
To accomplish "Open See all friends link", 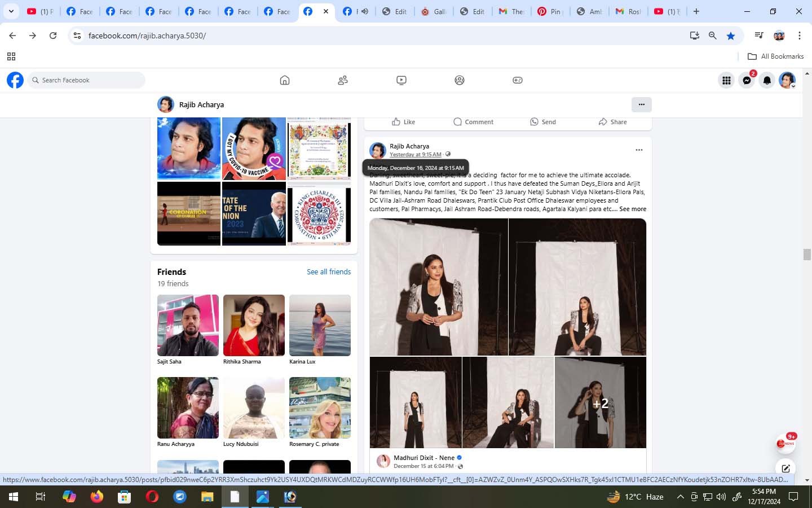I will [329, 272].
